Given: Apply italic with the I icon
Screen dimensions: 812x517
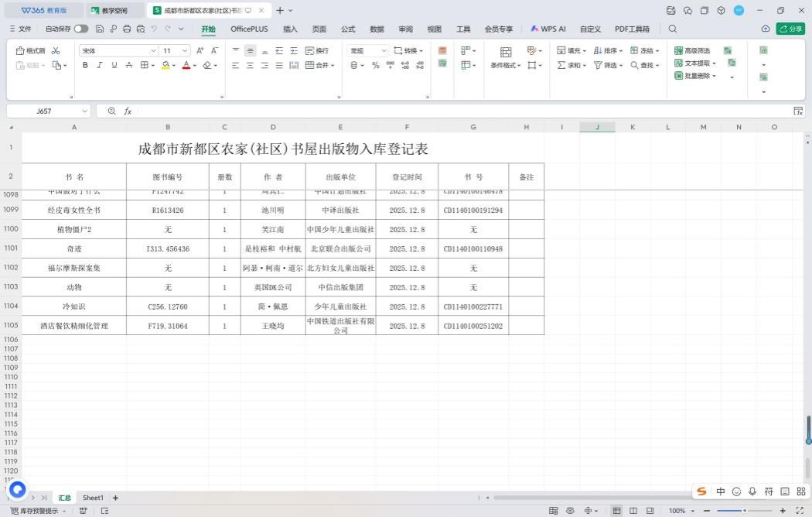Looking at the screenshot, I should pos(100,66).
